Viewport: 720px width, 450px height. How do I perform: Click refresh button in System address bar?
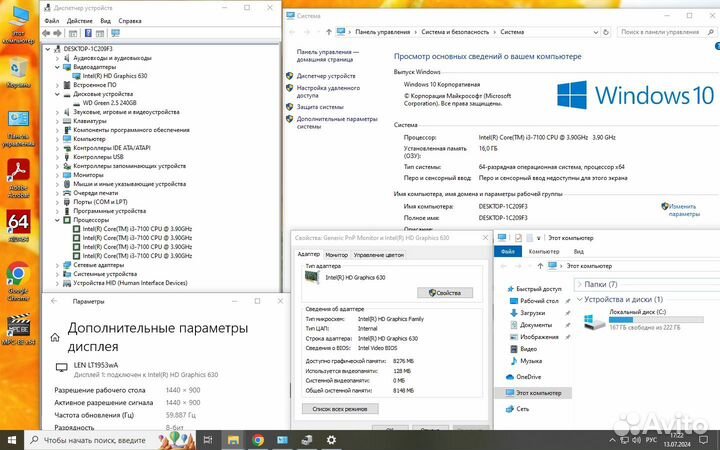(606, 32)
